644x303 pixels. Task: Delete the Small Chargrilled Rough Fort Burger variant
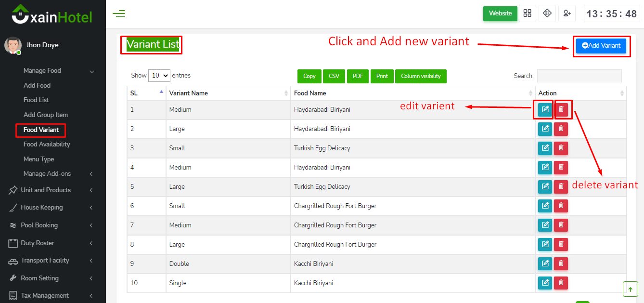tap(561, 206)
